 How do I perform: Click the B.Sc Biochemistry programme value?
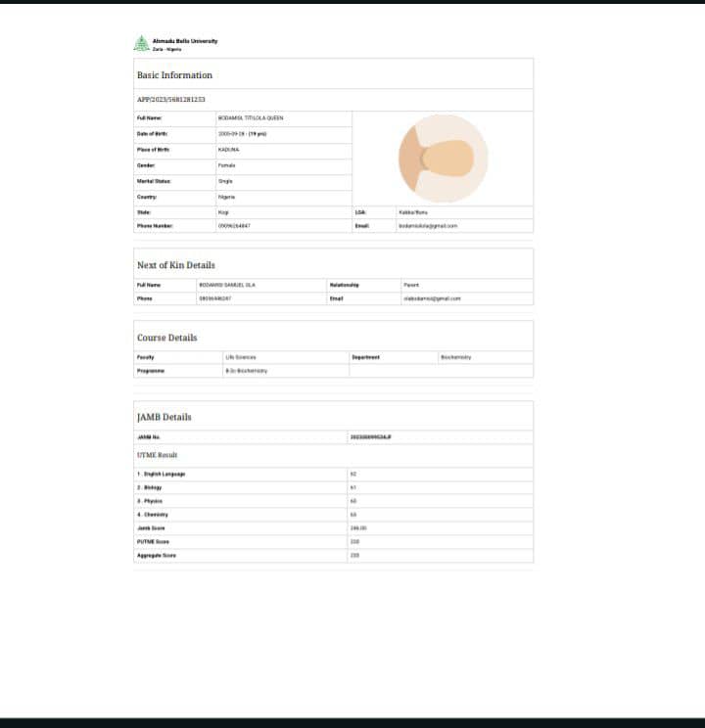click(246, 371)
